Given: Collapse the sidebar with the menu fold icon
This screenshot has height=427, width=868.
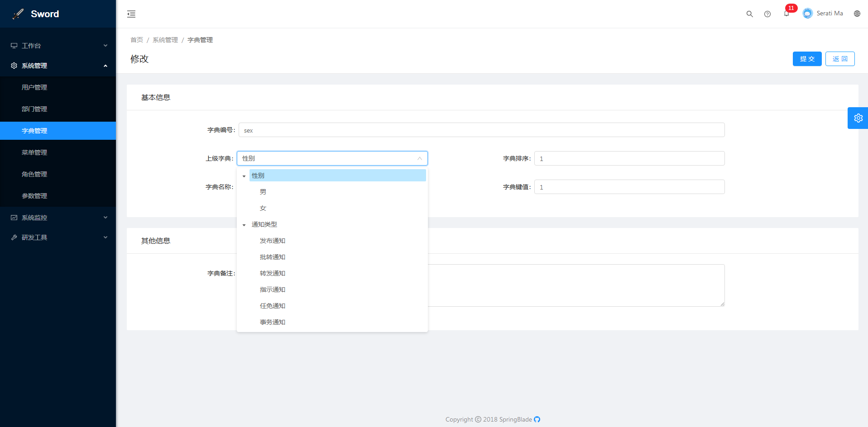Looking at the screenshot, I should tap(131, 14).
